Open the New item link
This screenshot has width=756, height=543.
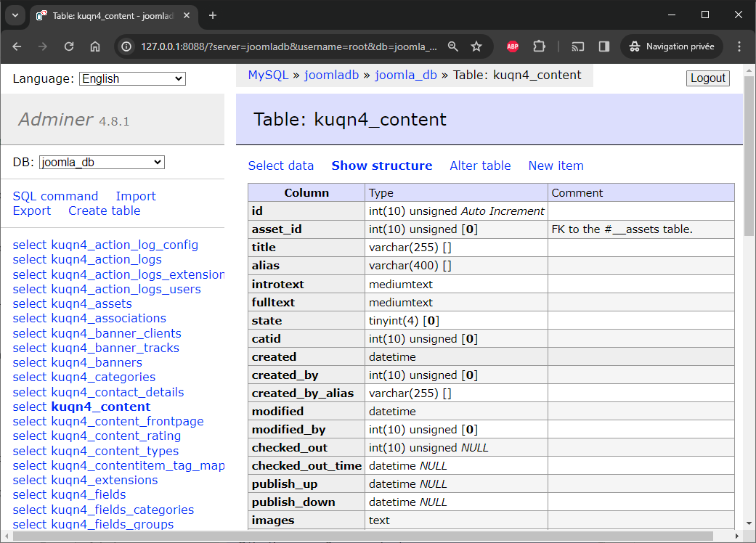(x=556, y=166)
